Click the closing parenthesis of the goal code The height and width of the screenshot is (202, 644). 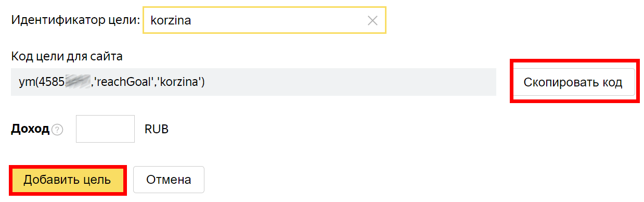pos(202,82)
